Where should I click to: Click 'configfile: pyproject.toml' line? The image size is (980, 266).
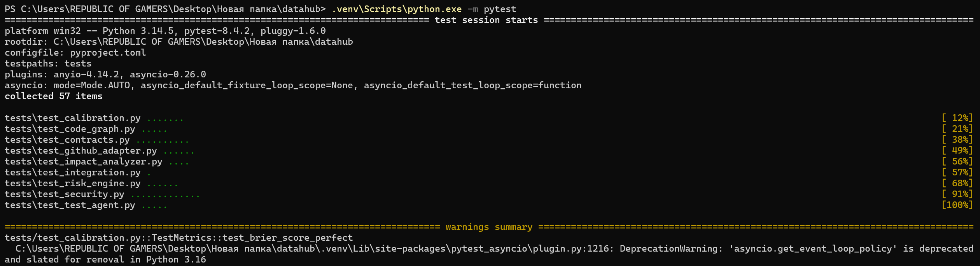[75, 53]
